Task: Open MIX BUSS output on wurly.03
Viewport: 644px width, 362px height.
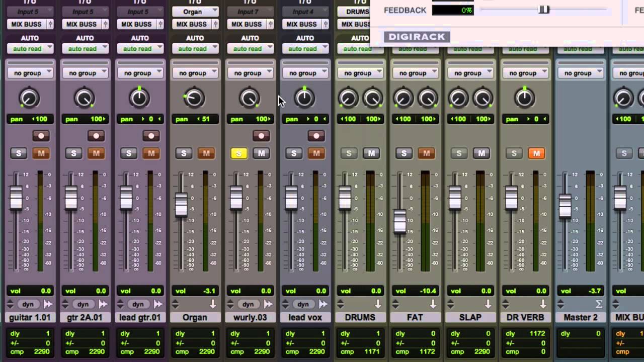Action: [247, 24]
